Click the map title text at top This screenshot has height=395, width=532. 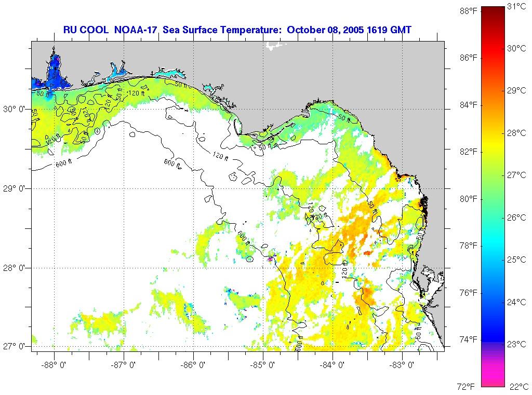[237, 30]
